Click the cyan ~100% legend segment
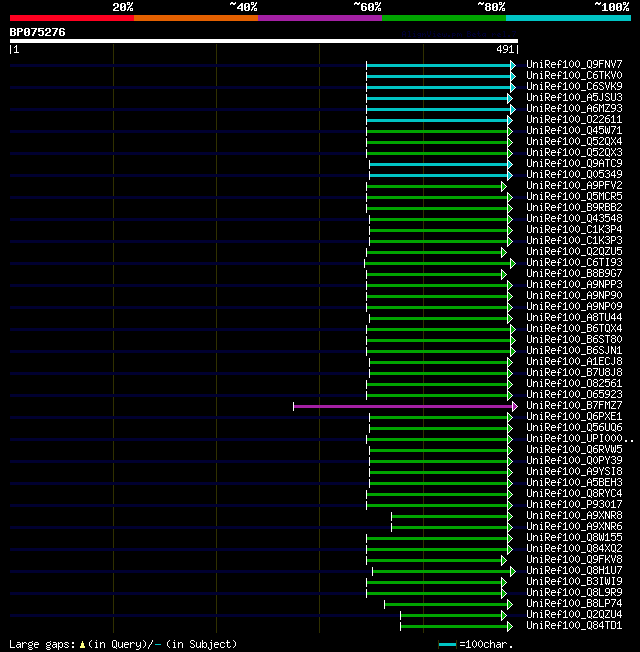Screen dimensions: 640x652 [x=568, y=18]
